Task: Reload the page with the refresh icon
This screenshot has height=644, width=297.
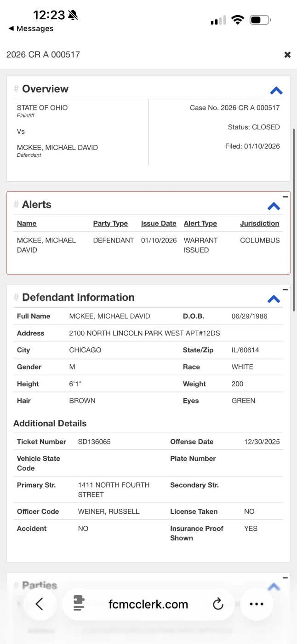Action: (218, 604)
